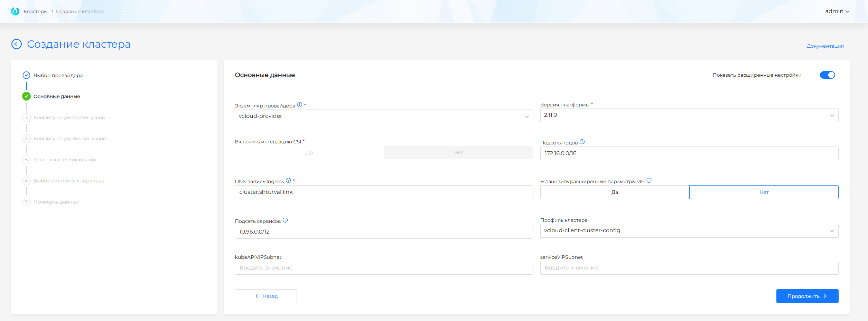Click the back arrow beside Создание кластера

16,44
